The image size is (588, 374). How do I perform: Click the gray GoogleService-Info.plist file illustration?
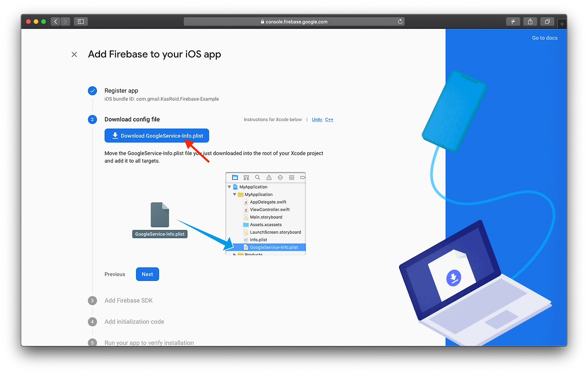pos(160,220)
